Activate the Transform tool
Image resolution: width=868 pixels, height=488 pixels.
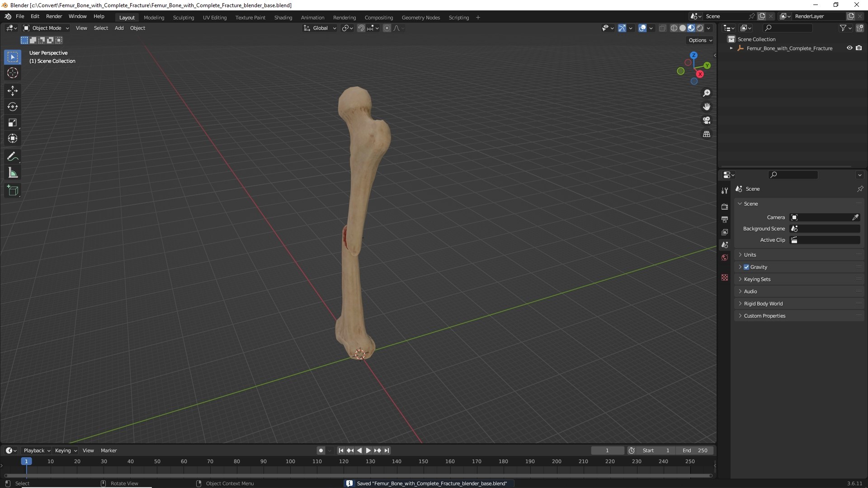[13, 138]
